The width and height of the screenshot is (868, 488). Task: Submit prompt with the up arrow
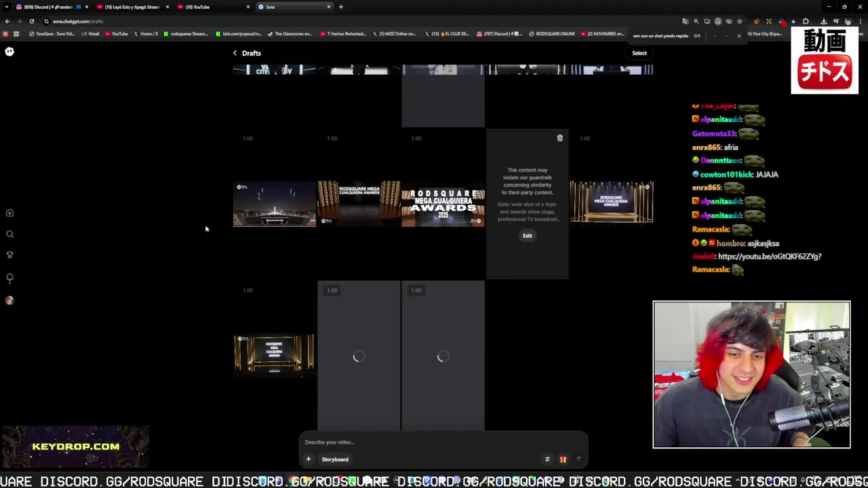(578, 459)
